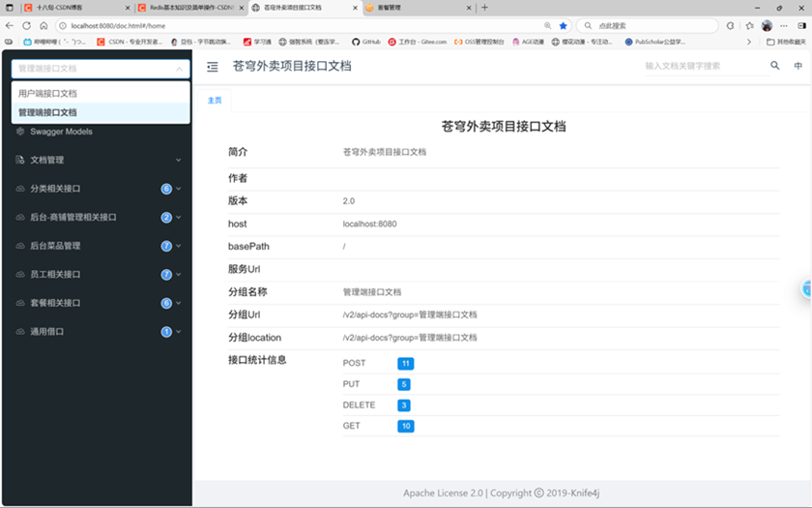Open the 哔哩哔哩 bookmark

(x=54, y=42)
